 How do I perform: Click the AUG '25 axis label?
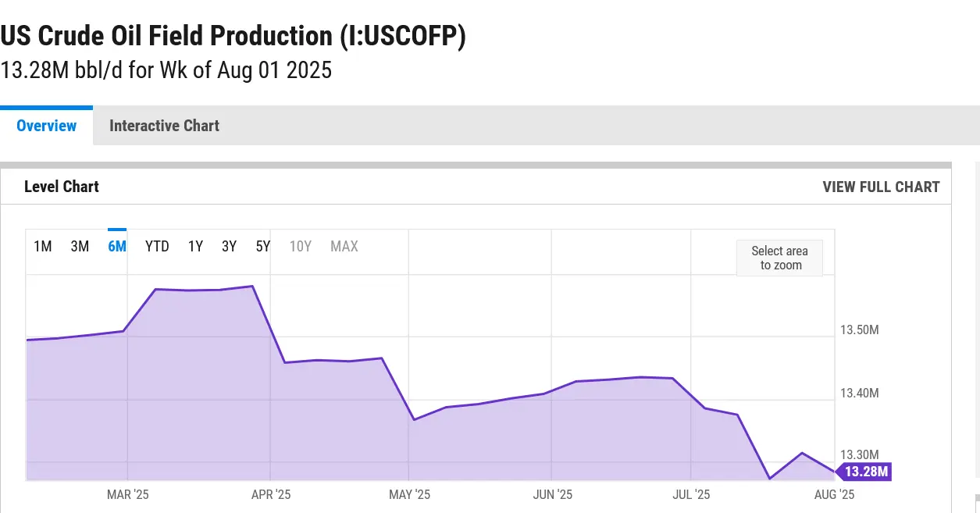click(834, 494)
